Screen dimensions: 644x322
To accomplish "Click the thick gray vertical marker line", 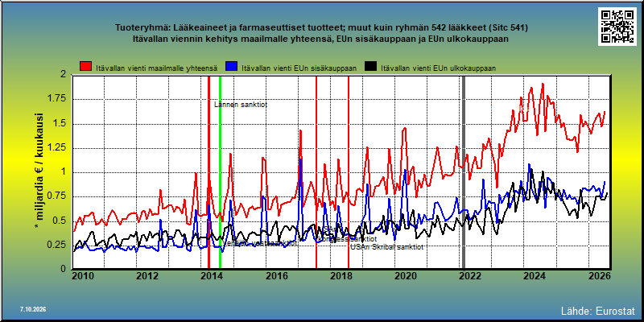I will pos(464,172).
